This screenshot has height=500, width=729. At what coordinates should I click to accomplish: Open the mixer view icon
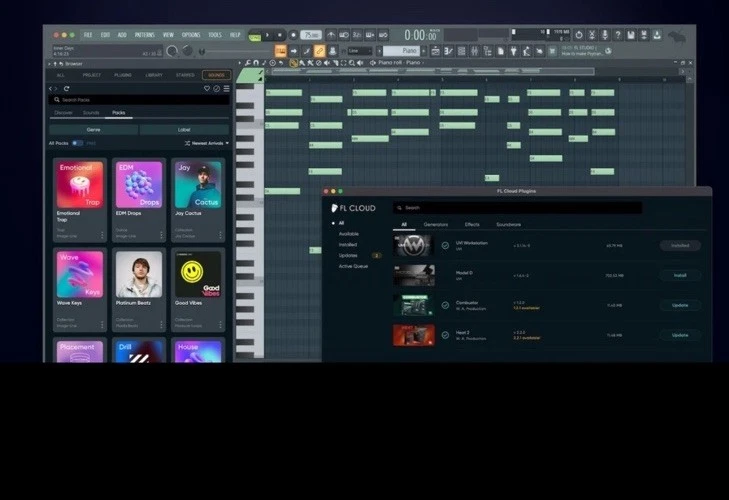[x=474, y=51]
